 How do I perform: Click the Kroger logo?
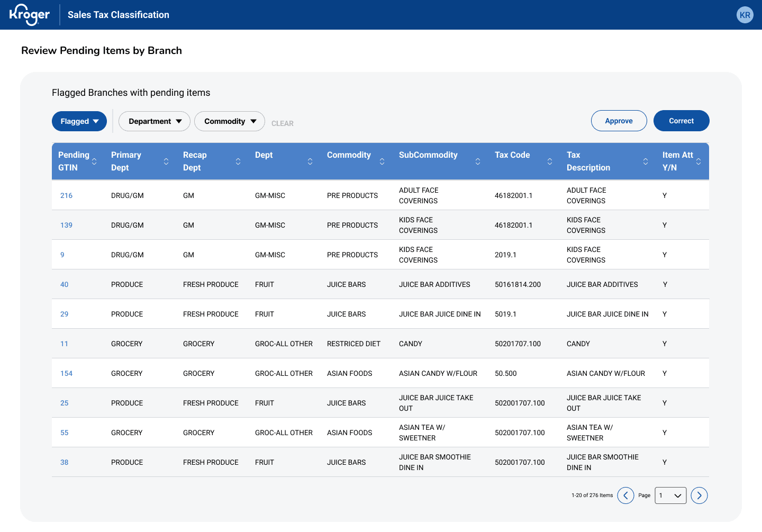pos(30,15)
